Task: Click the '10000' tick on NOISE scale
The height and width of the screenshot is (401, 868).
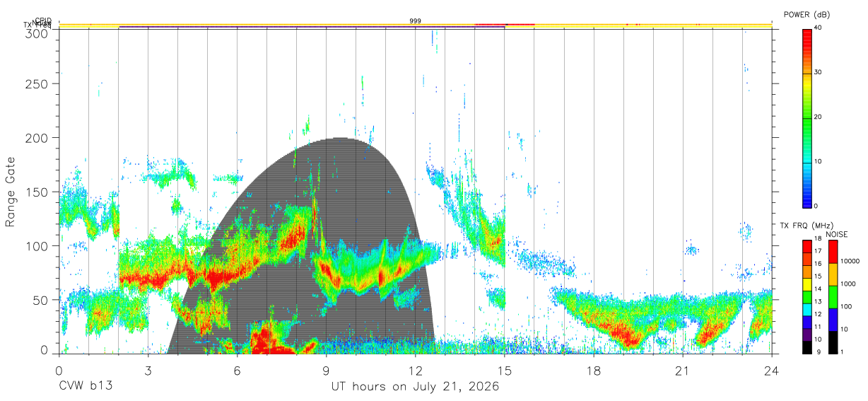Action: pos(850,262)
